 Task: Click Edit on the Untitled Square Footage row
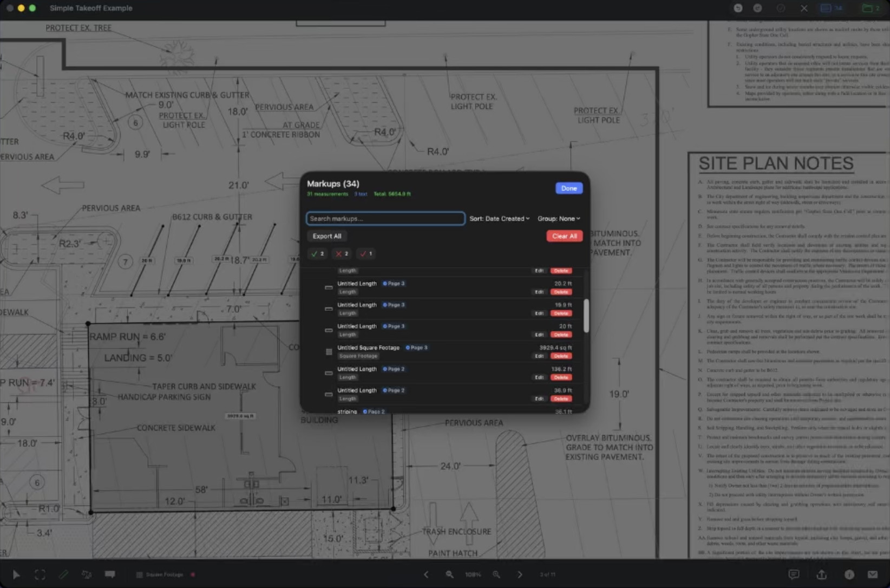click(539, 356)
